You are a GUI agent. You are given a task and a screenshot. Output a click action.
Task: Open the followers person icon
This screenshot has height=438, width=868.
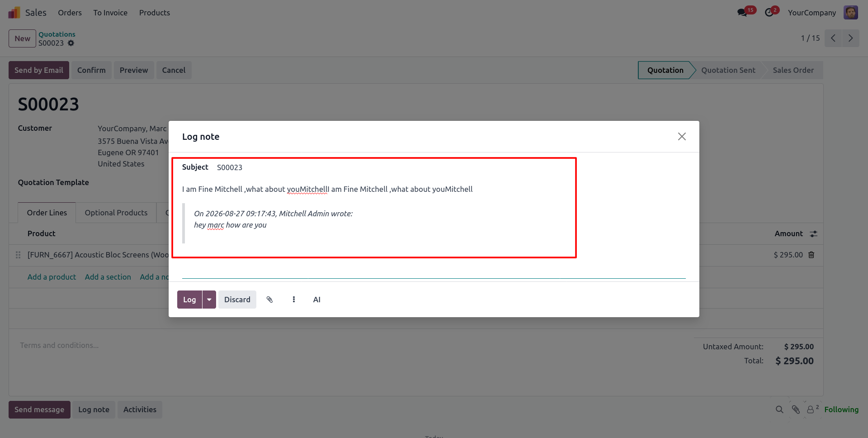coord(811,409)
